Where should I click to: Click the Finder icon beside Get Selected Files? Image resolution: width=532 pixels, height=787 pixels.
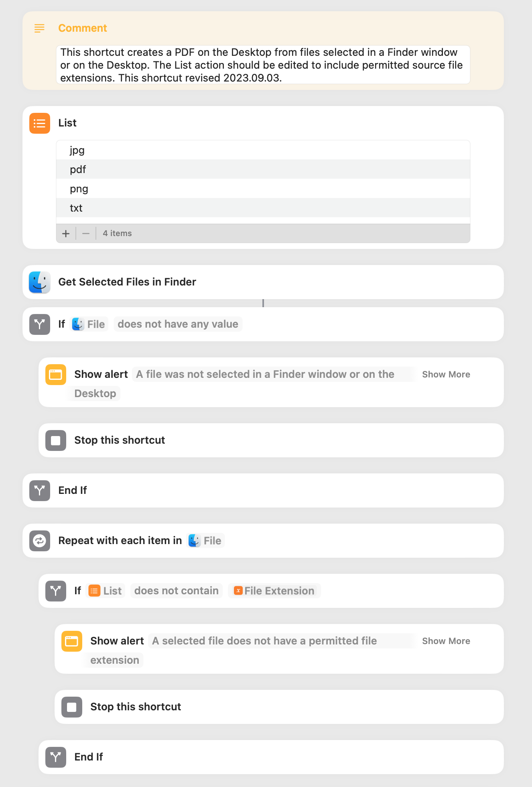[x=40, y=282]
